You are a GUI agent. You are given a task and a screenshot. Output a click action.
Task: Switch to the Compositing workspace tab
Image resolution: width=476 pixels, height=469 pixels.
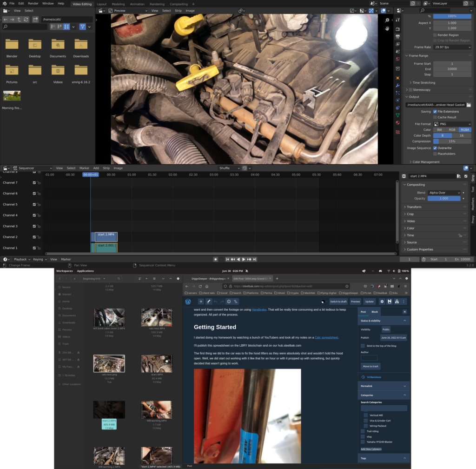point(178,4)
